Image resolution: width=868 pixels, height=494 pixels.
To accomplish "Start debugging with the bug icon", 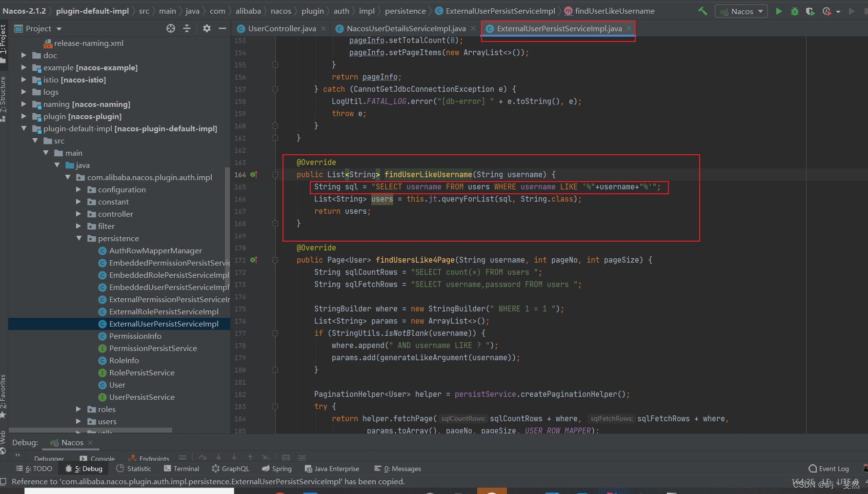I will point(794,11).
